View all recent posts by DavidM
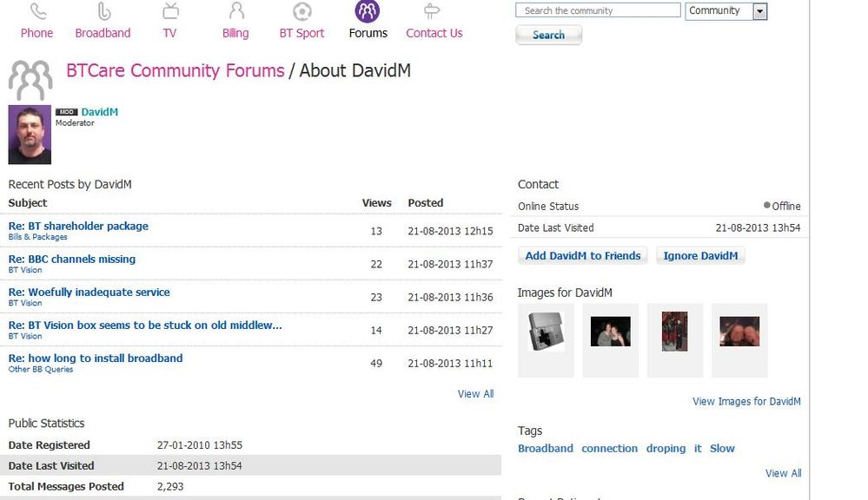This screenshot has height=500, width=868. [475, 394]
